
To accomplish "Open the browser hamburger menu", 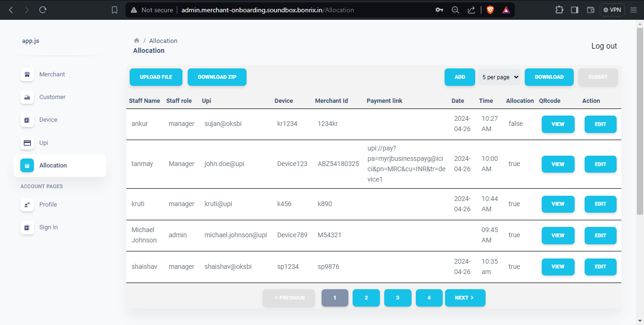I will (x=634, y=9).
